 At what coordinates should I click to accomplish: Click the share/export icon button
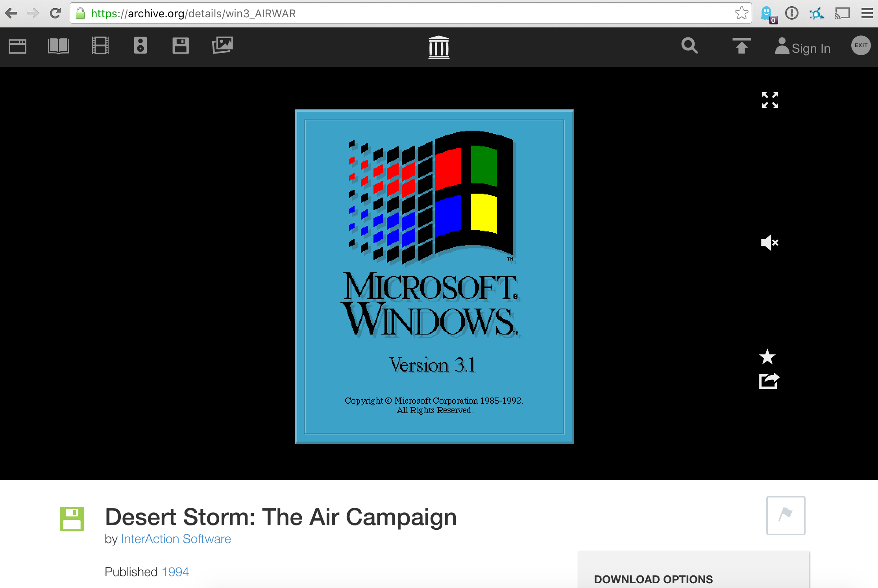tap(768, 381)
